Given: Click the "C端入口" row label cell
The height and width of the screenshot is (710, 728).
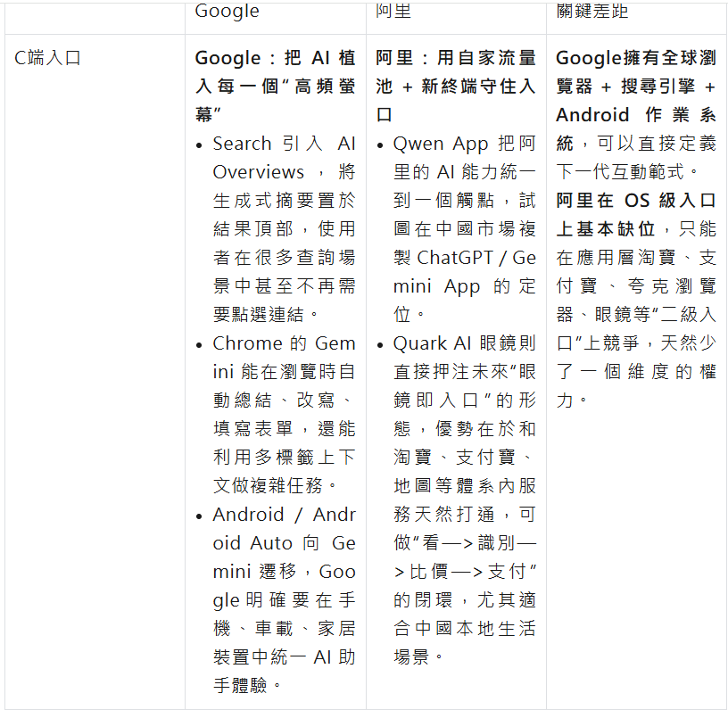Looking at the screenshot, I should click(x=48, y=58).
